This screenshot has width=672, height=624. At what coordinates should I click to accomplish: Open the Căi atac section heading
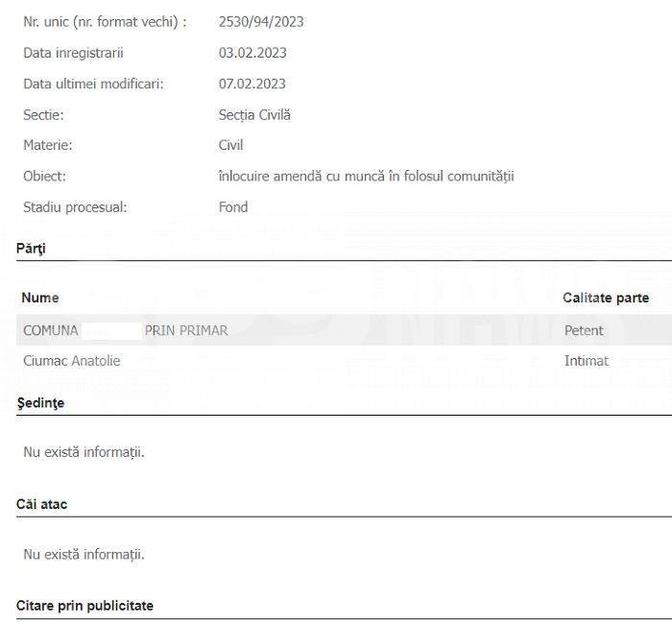[41, 504]
